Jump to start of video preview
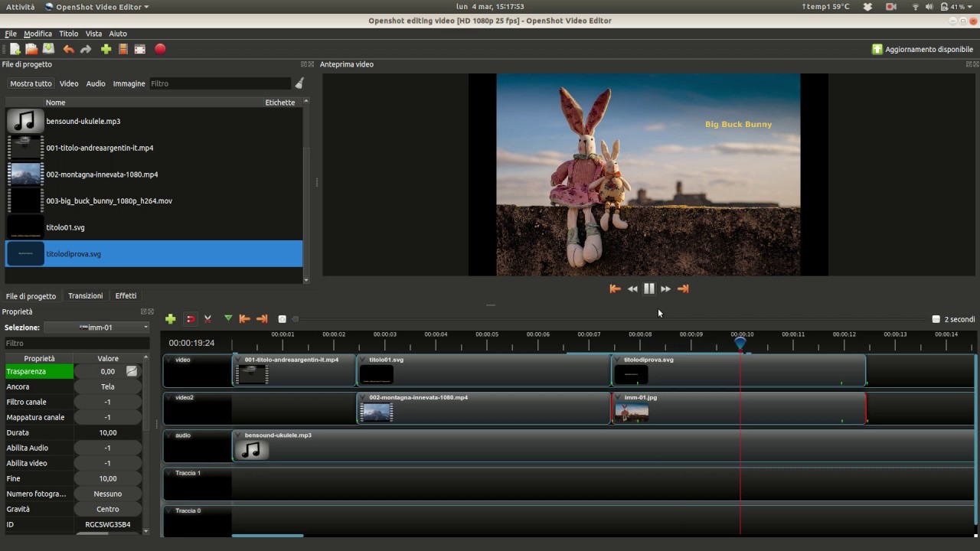 click(615, 289)
